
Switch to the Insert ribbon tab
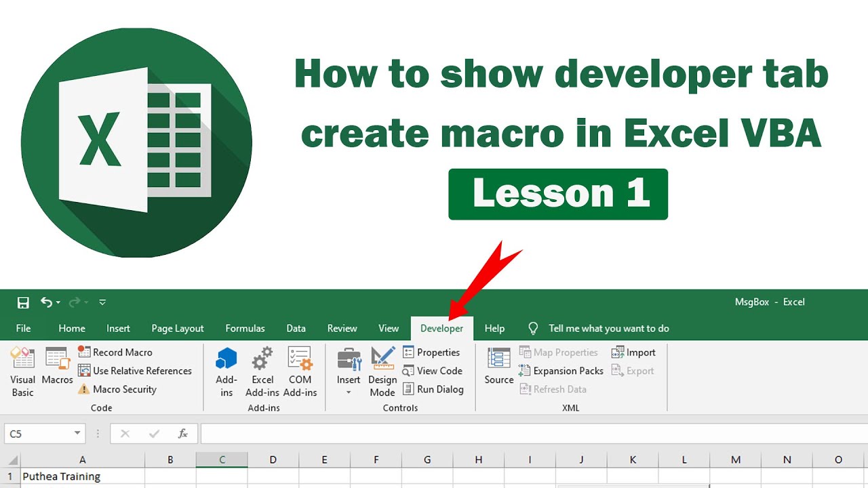tap(118, 328)
